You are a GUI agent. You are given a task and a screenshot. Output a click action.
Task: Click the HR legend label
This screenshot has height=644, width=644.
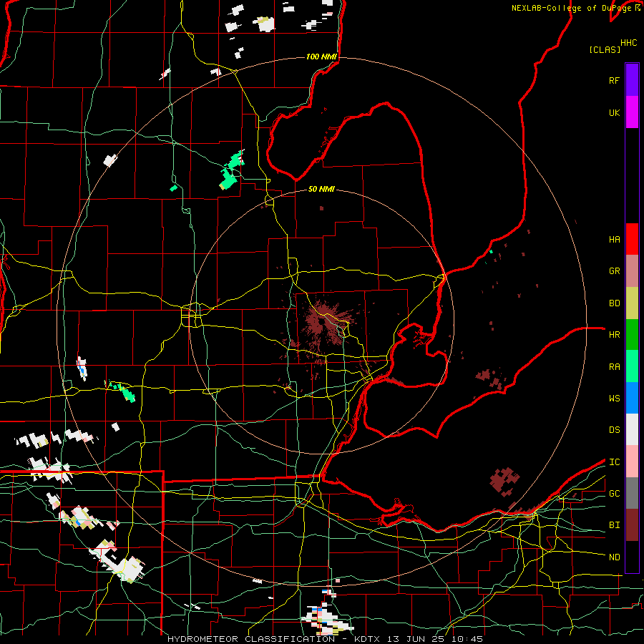tap(614, 335)
